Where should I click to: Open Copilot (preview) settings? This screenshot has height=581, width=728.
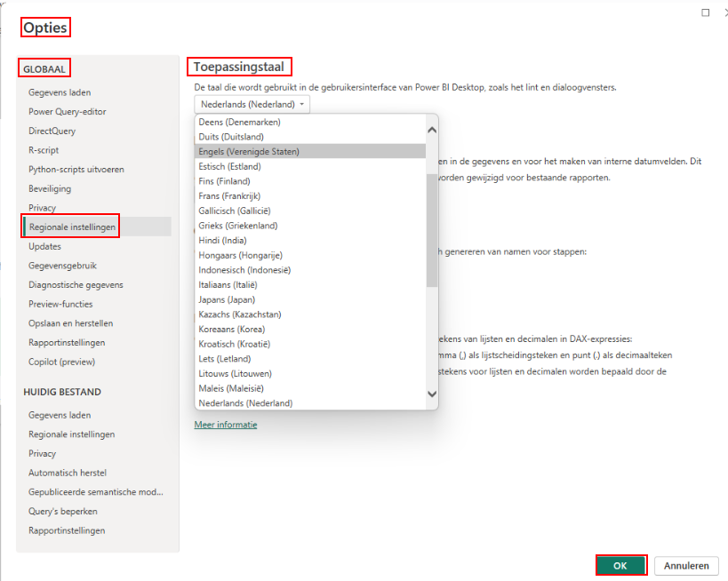pyautogui.click(x=61, y=362)
